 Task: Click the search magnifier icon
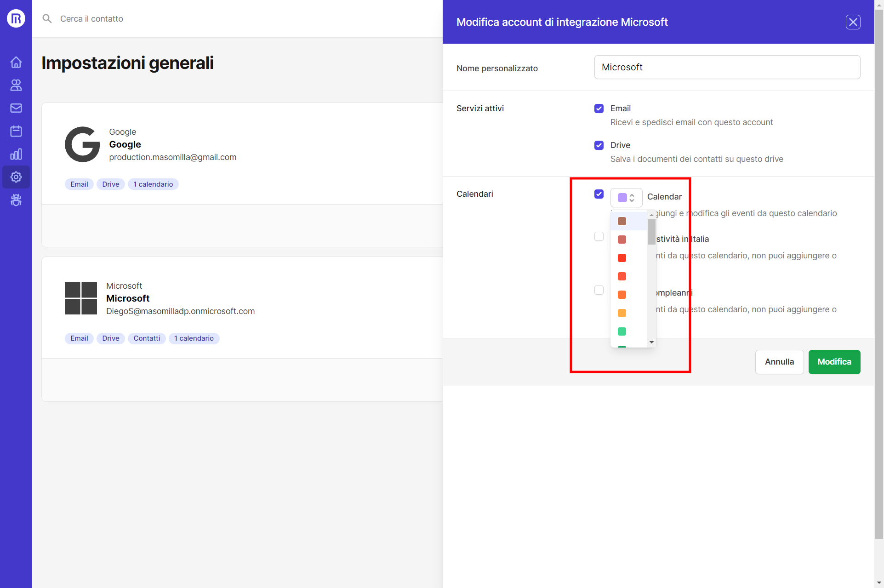(47, 18)
